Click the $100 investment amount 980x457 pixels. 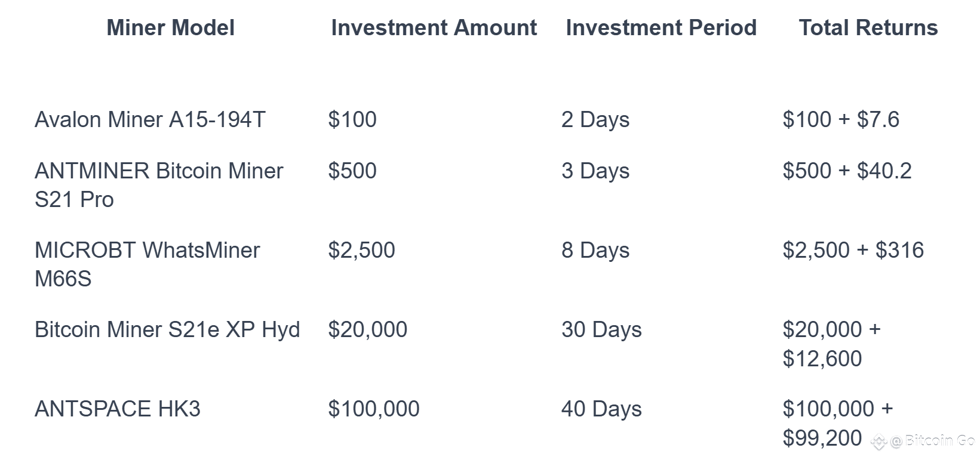[x=352, y=120]
